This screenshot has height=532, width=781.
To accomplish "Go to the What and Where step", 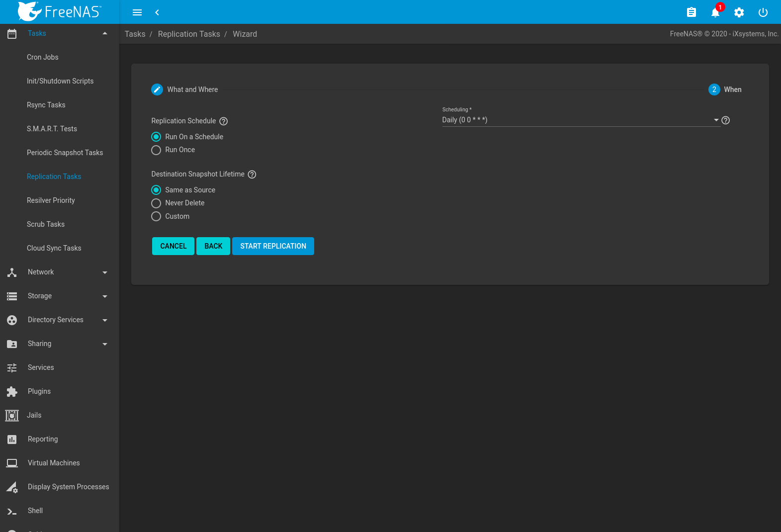I will tap(185, 89).
